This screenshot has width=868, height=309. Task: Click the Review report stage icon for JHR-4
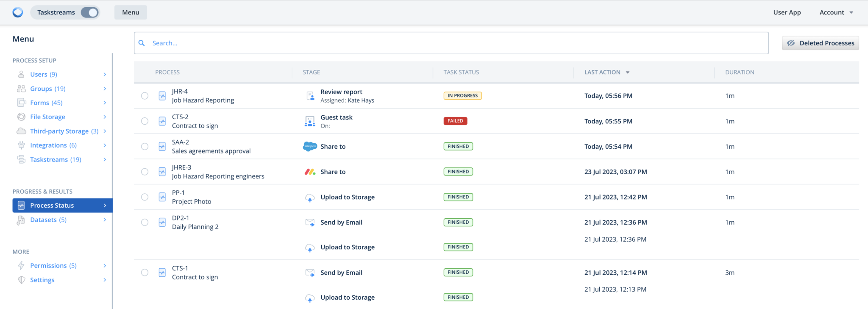click(310, 96)
